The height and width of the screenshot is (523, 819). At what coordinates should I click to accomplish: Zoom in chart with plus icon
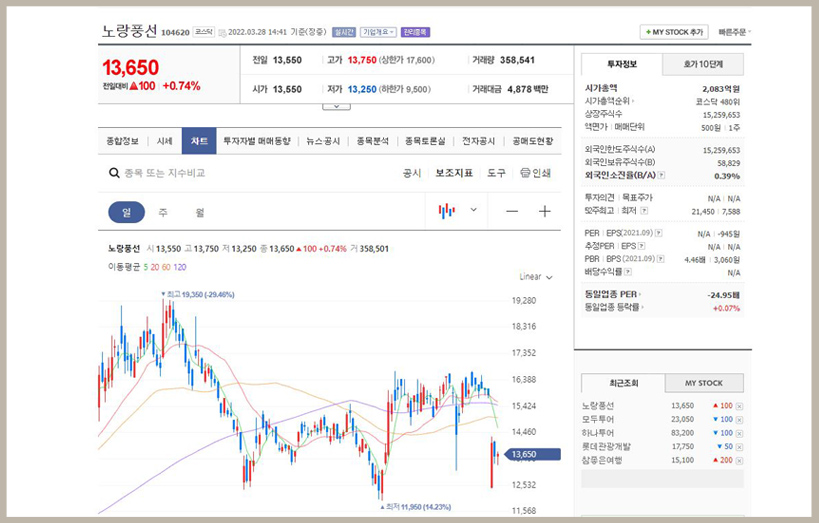coord(544,211)
